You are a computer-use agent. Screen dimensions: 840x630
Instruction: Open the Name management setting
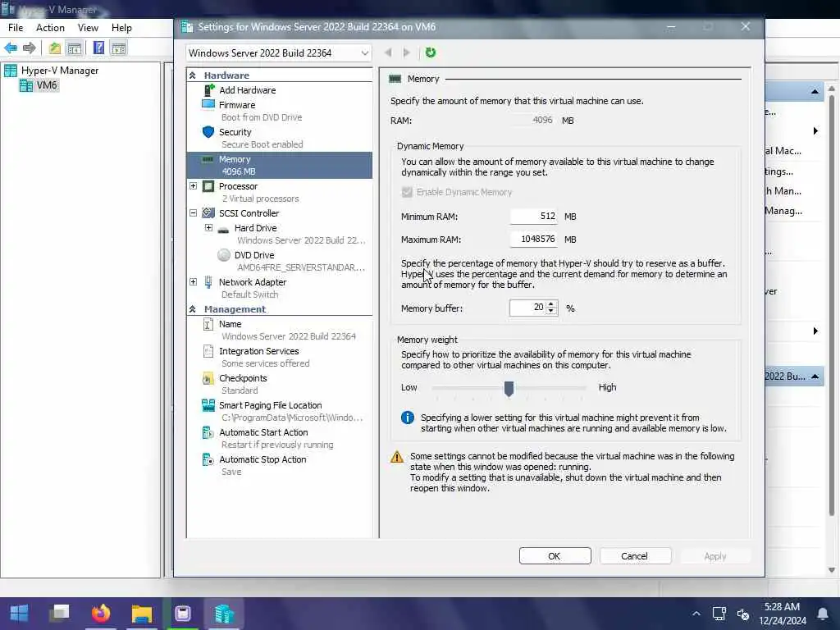[230, 324]
